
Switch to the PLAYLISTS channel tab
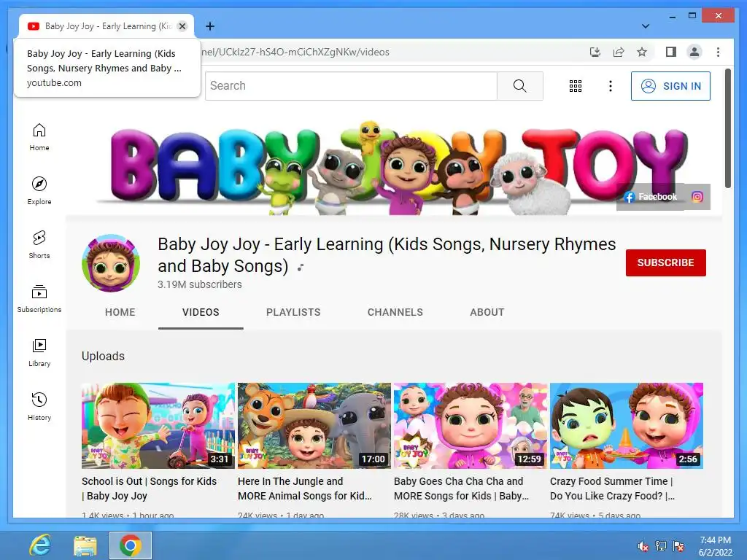[293, 312]
